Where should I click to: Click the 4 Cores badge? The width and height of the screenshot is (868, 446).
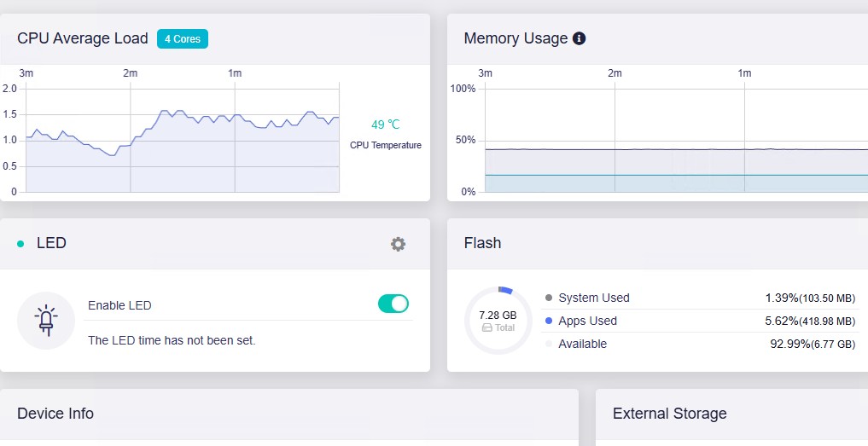tap(183, 38)
